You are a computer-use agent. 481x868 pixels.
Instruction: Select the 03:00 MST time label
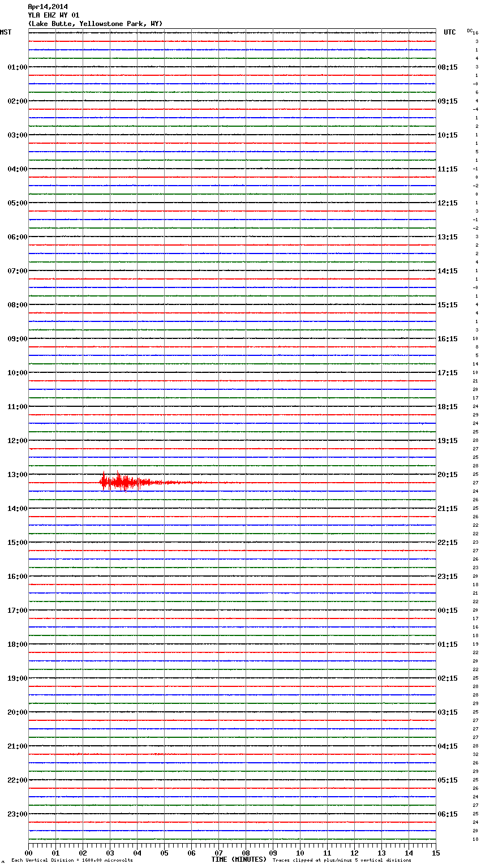pyautogui.click(x=17, y=135)
